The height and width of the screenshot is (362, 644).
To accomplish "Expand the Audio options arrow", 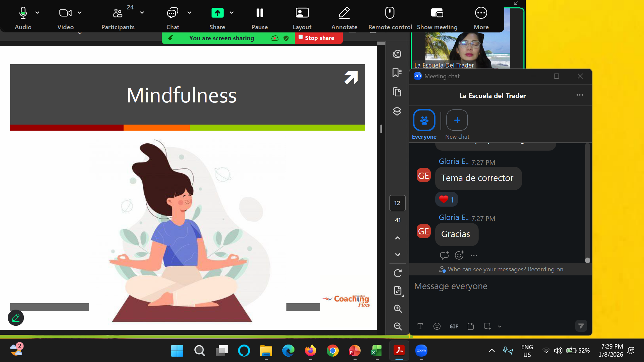I will [x=37, y=13].
